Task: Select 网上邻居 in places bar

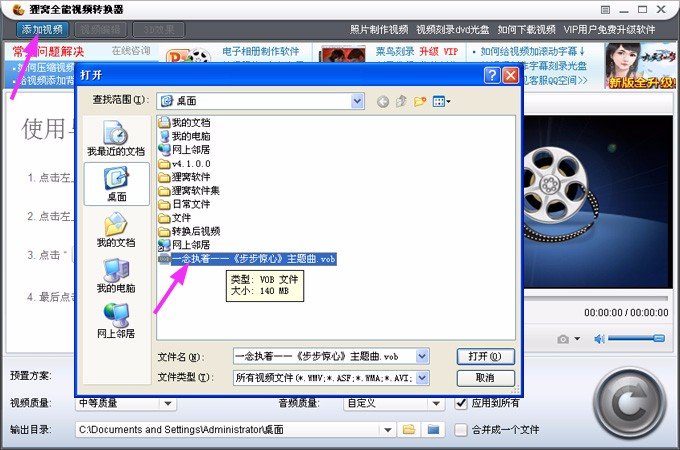Action: [116, 321]
